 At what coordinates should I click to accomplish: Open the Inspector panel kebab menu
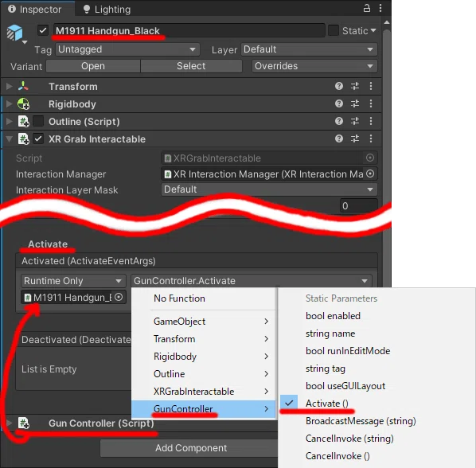click(380, 8)
